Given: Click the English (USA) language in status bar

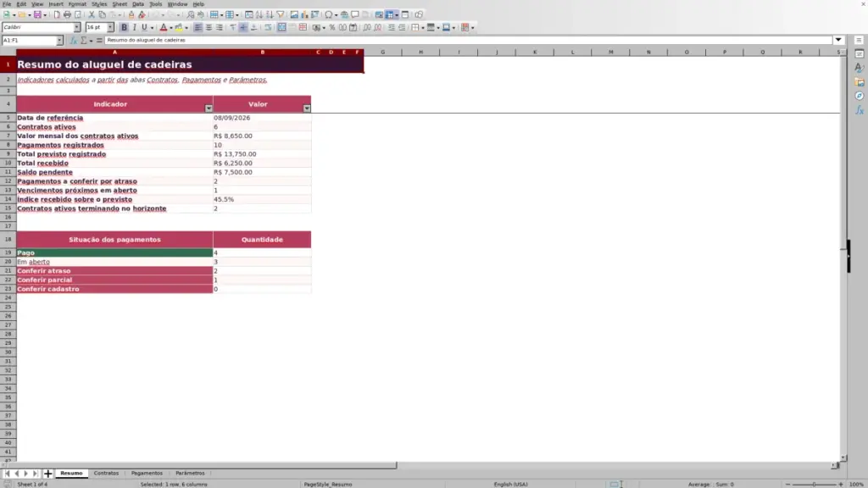Looking at the screenshot, I should [510, 484].
